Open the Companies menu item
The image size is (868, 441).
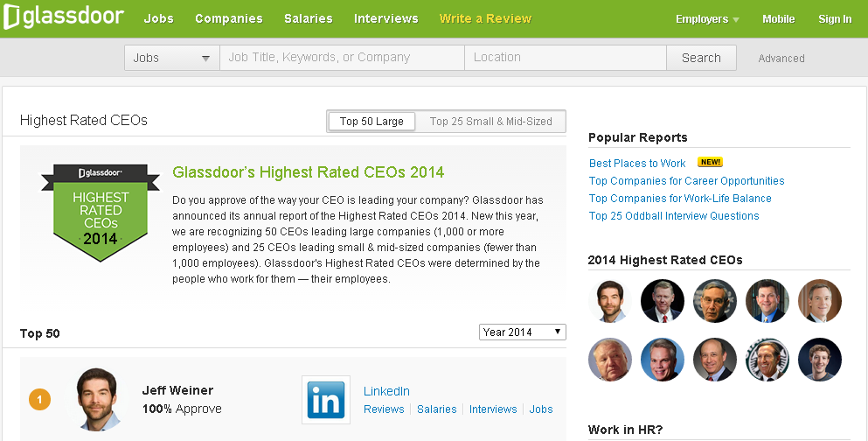tap(228, 18)
